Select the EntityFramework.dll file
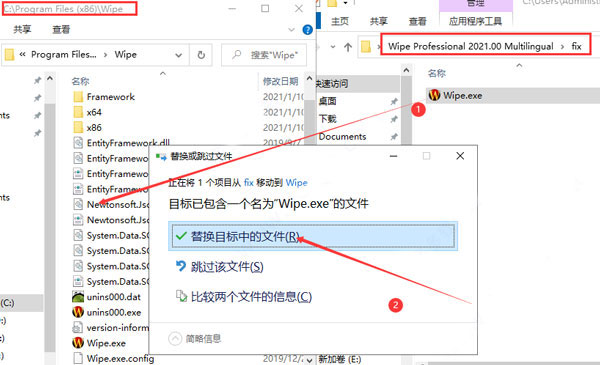This screenshot has height=365, width=600. 121,143
